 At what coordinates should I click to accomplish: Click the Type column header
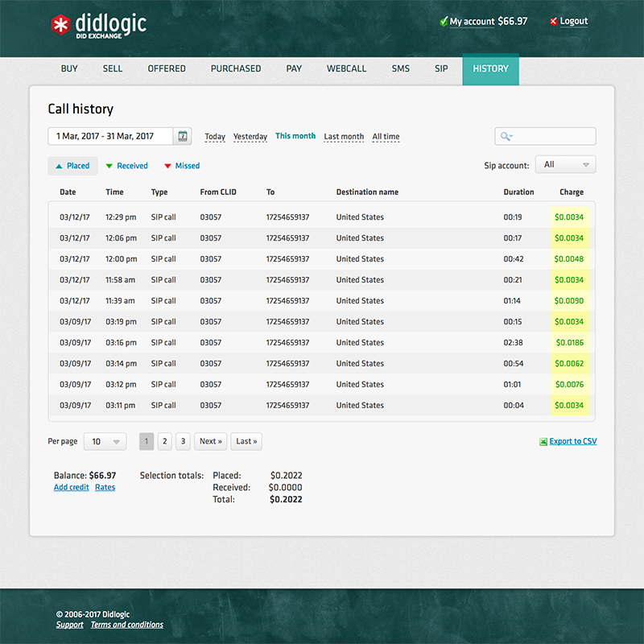[x=159, y=192]
